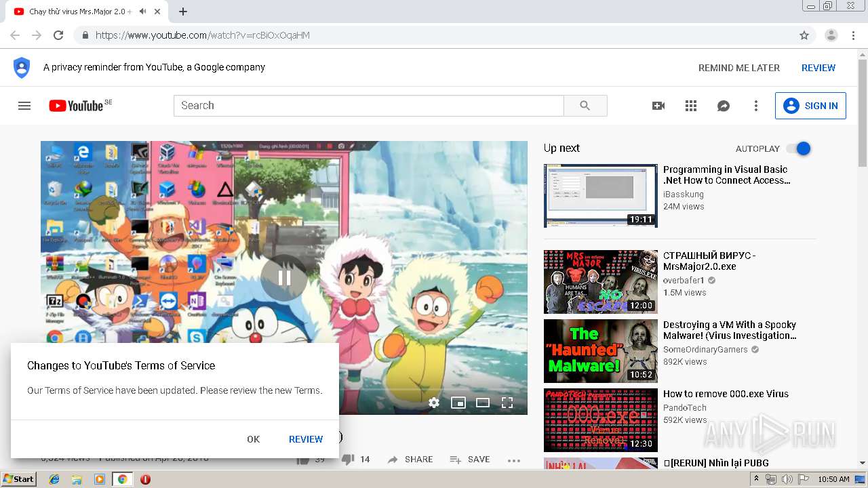
Task: Open the Windows Start menu
Action: pyautogui.click(x=18, y=479)
